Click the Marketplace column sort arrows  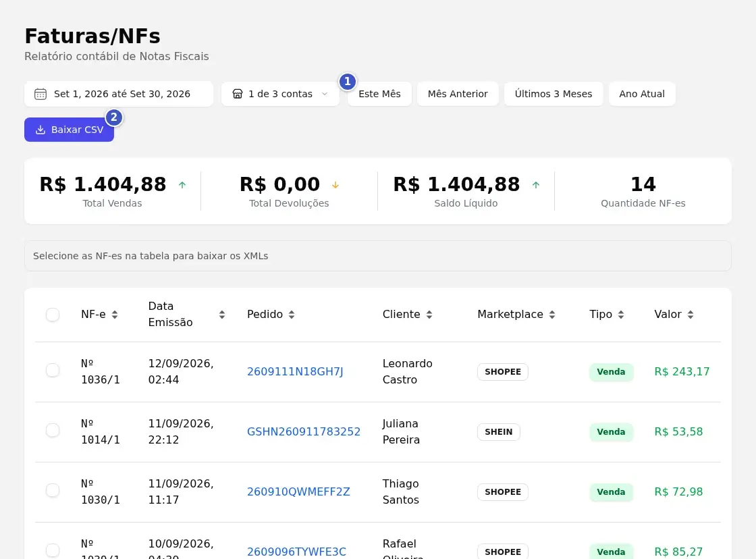tap(552, 315)
